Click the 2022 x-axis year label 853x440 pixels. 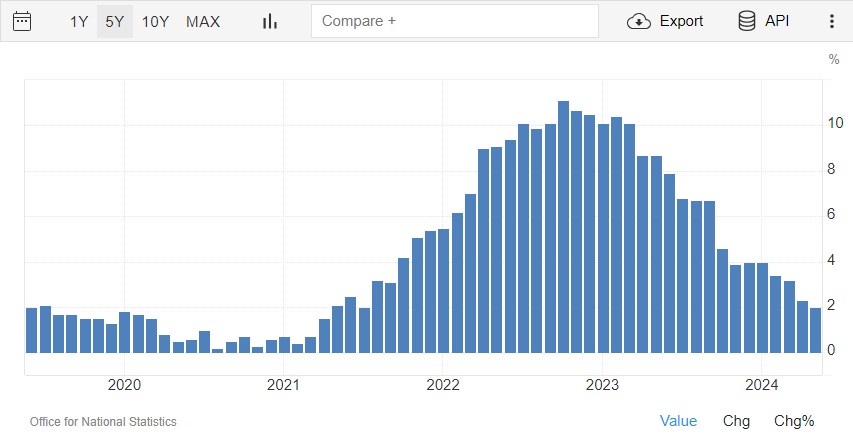click(443, 385)
